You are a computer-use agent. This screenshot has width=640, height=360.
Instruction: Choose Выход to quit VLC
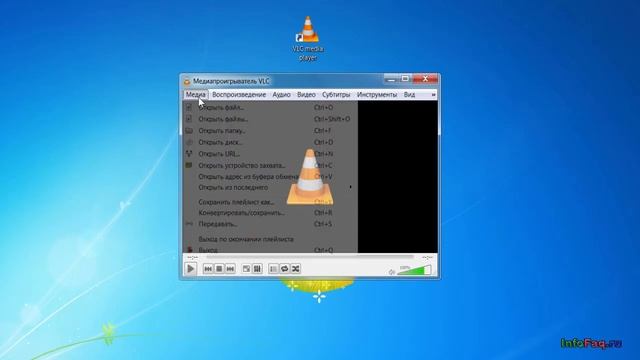pos(270,249)
